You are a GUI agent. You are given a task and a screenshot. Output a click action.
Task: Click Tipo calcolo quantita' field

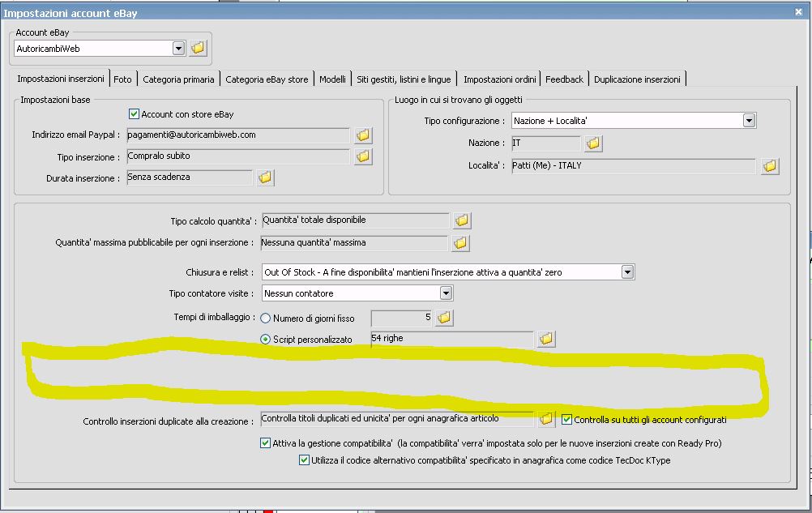pyautogui.click(x=355, y=220)
